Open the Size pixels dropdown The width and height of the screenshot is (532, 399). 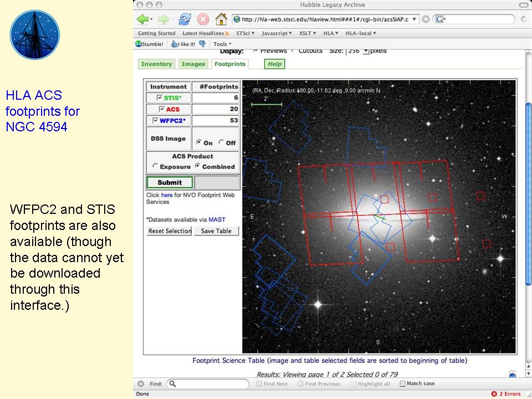[366, 50]
